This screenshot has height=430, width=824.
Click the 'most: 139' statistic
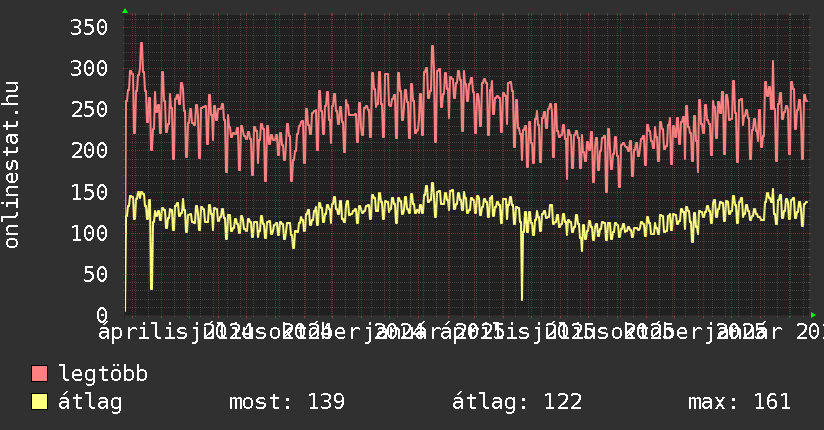287,402
